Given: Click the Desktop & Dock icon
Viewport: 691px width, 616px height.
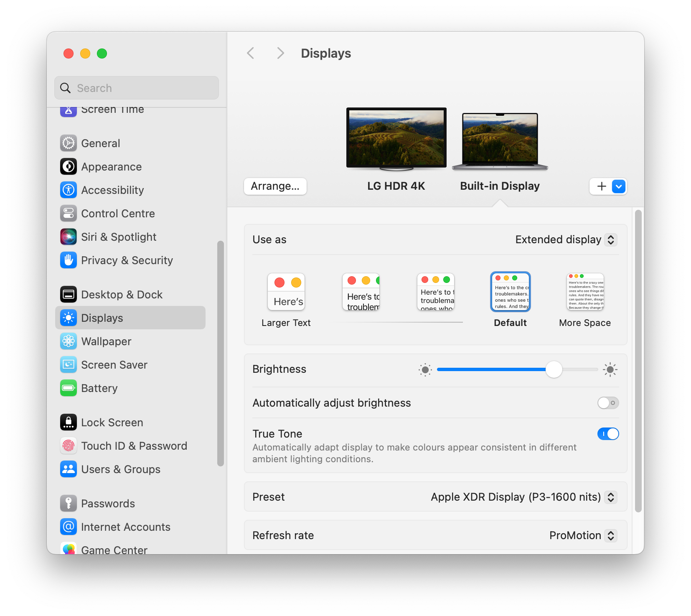Looking at the screenshot, I should [69, 295].
